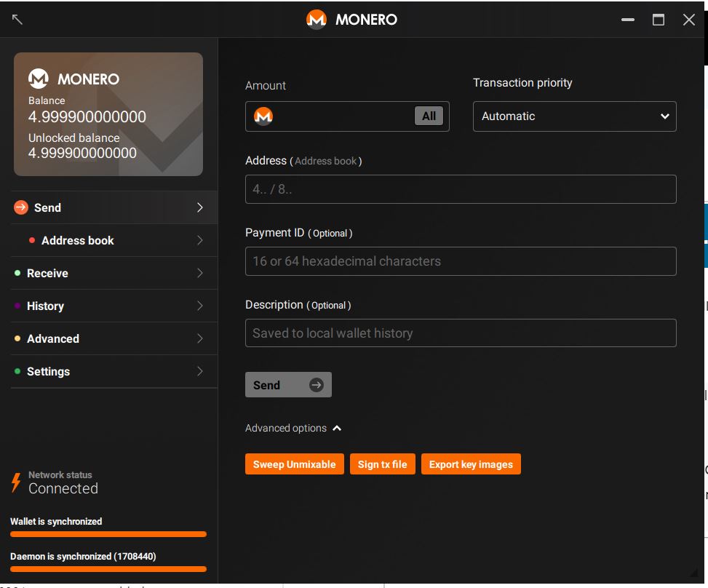
Task: Open the Advanced menu
Action: coord(114,338)
